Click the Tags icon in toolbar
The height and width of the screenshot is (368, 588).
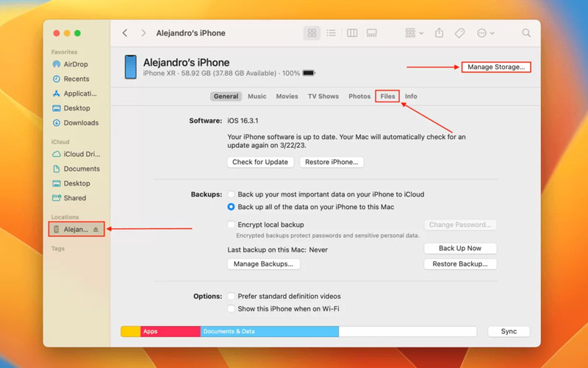(459, 33)
